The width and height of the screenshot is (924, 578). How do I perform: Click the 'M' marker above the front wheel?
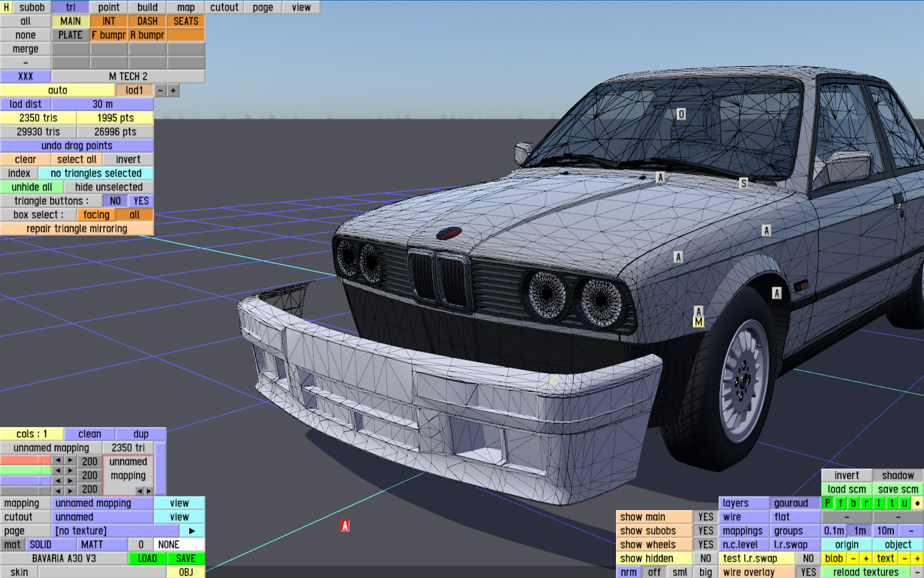(699, 322)
